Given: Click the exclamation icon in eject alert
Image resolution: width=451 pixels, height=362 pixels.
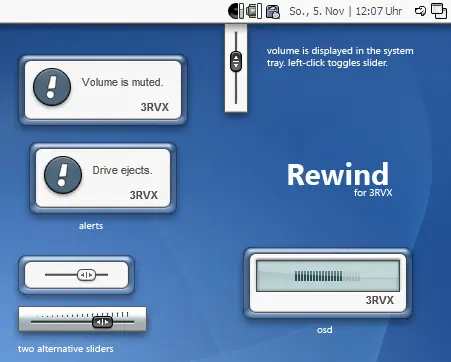Looking at the screenshot, I should [63, 175].
